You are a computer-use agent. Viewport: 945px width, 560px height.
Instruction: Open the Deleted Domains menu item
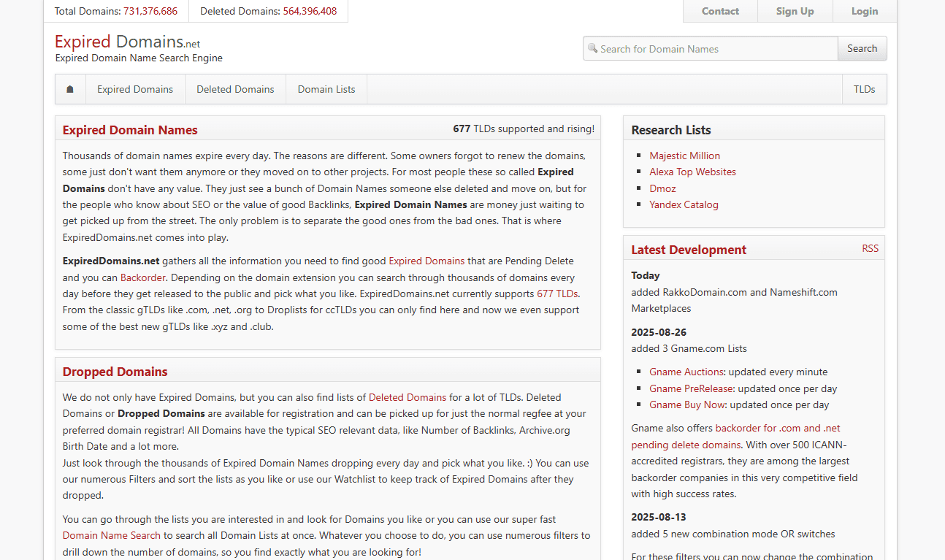(x=235, y=89)
